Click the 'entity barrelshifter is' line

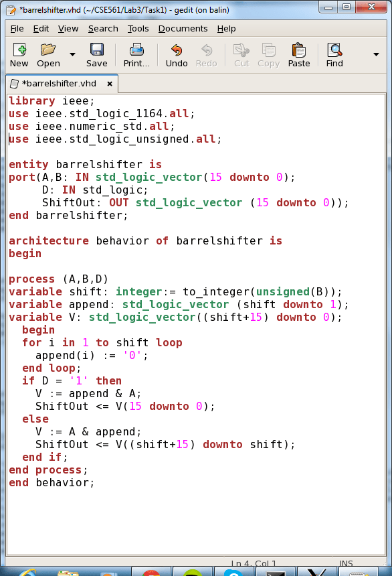85,165
